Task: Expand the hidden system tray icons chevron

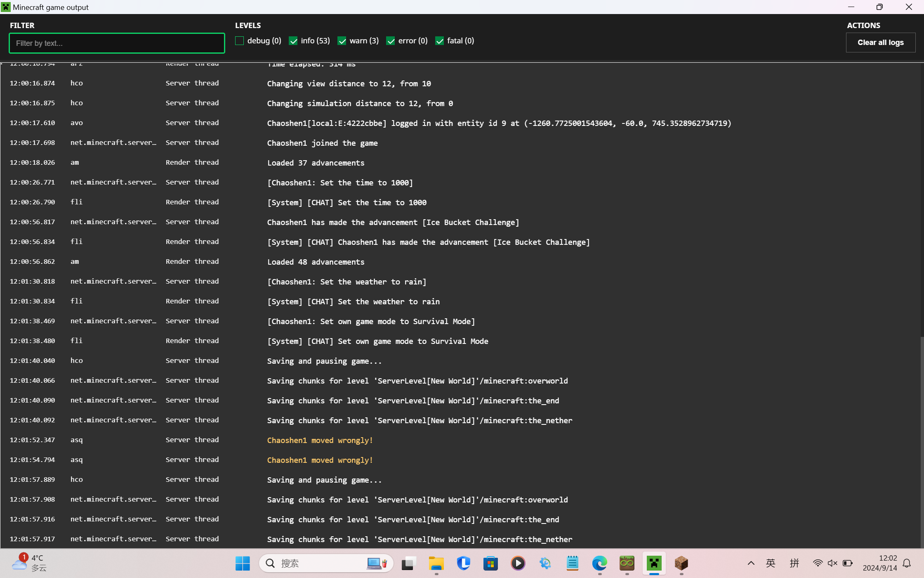Action: coord(751,563)
